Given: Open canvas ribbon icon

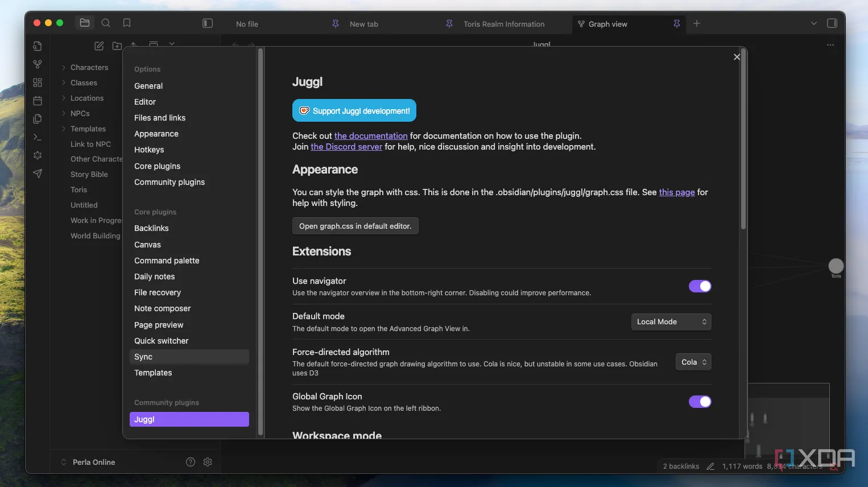Looking at the screenshot, I should pyautogui.click(x=38, y=82).
